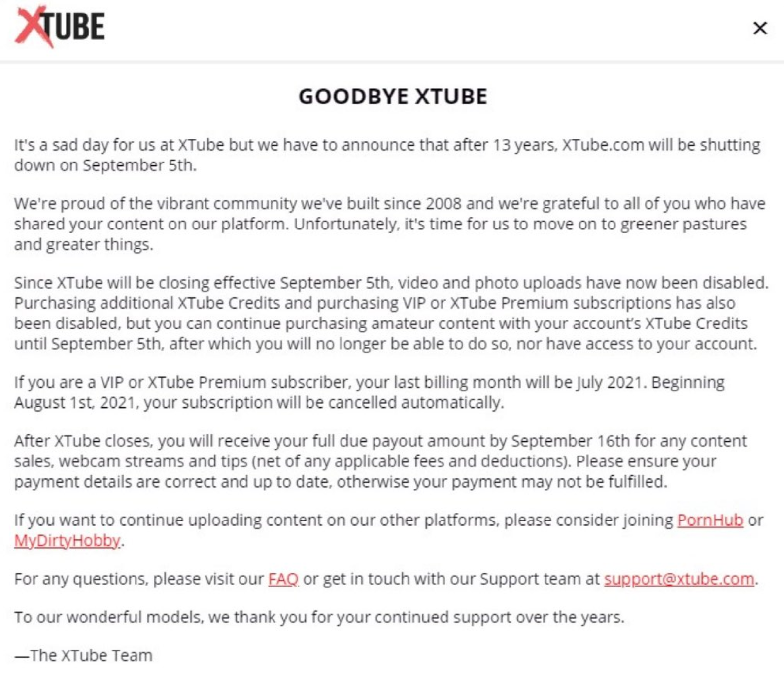The width and height of the screenshot is (784, 684).
Task: Click the XTube logo in the header
Action: [60, 26]
